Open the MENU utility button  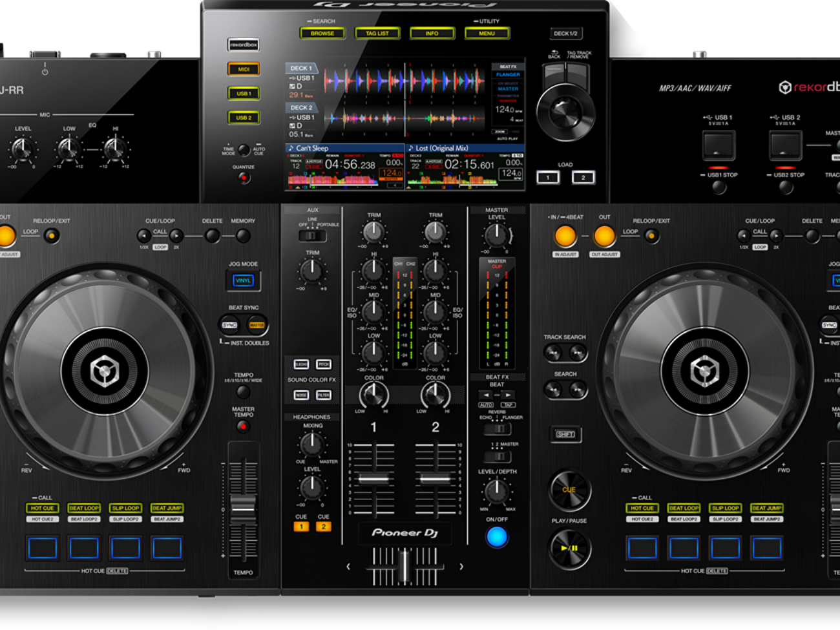[x=487, y=33]
